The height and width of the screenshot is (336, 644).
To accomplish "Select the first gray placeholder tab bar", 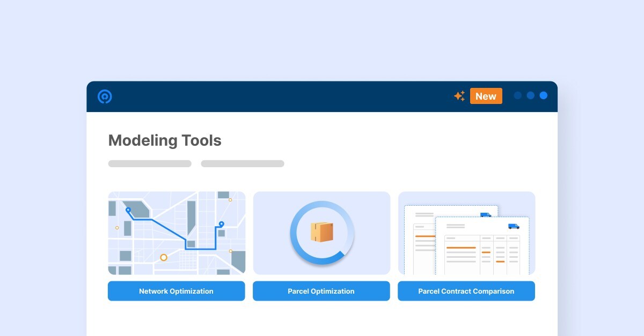I will [x=150, y=163].
